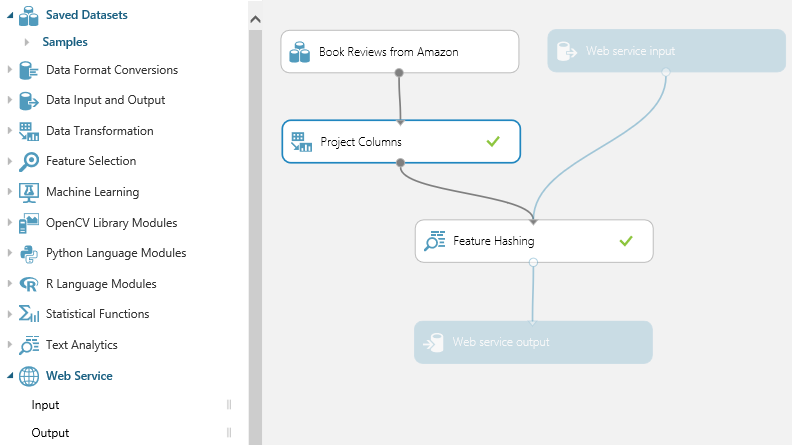This screenshot has height=445, width=792.
Task: Click the Web service input module icon
Action: click(566, 51)
